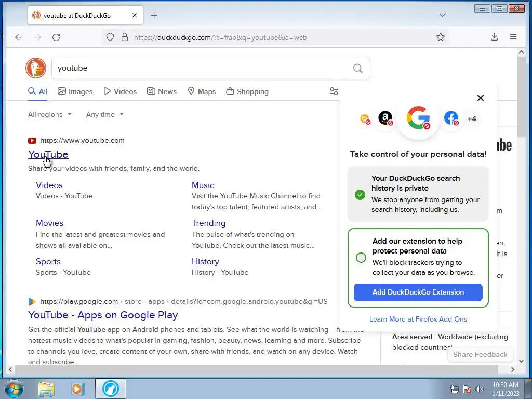The height and width of the screenshot is (399, 532).
Task: Click the horizontal scrollbar right arrow
Action: tap(513, 369)
